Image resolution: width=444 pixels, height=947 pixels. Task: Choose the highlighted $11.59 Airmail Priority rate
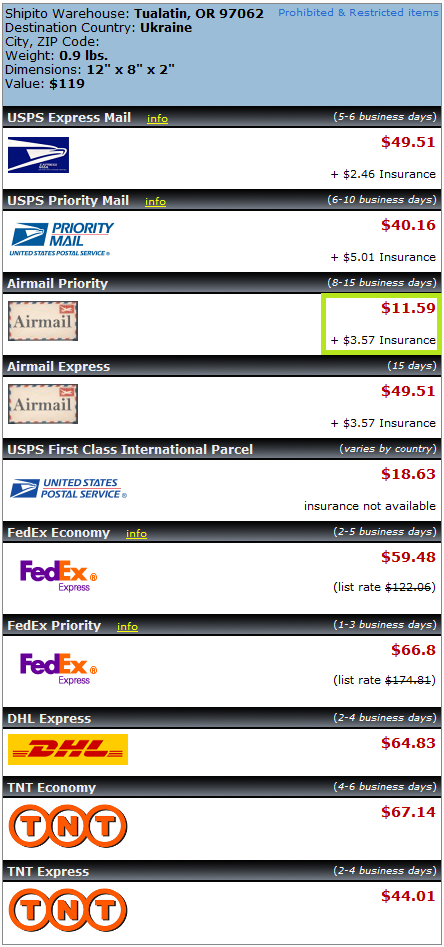(x=382, y=324)
